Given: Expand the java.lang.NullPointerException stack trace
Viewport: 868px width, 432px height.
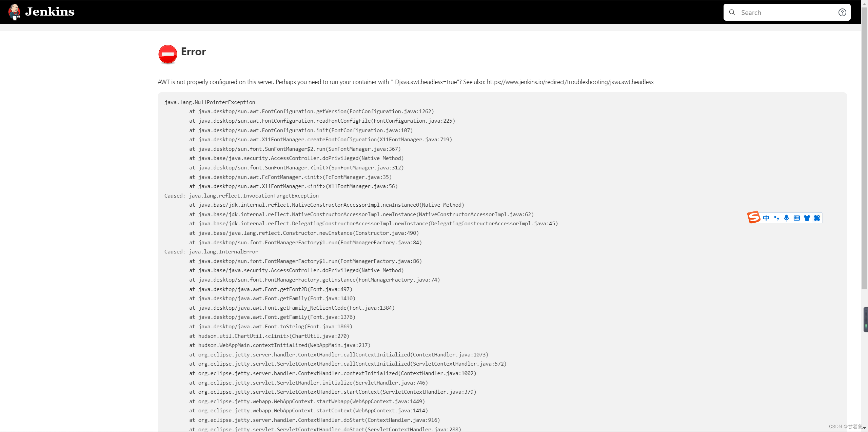Looking at the screenshot, I should pyautogui.click(x=210, y=102).
